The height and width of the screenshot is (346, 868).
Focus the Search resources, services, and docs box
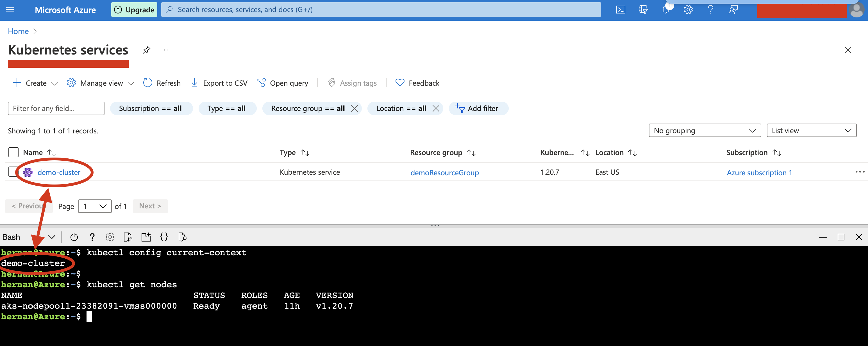coord(381,10)
